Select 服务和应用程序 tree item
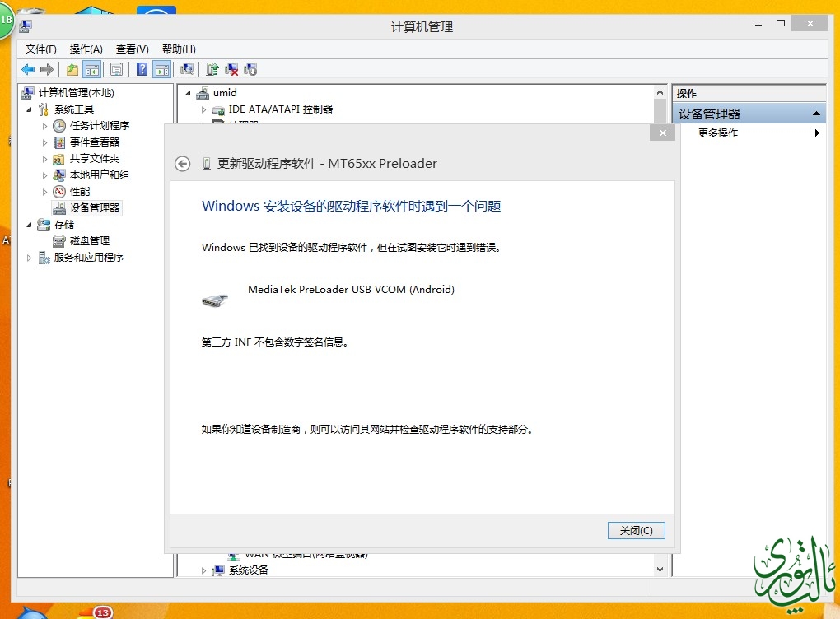The image size is (840, 619). pyautogui.click(x=88, y=258)
